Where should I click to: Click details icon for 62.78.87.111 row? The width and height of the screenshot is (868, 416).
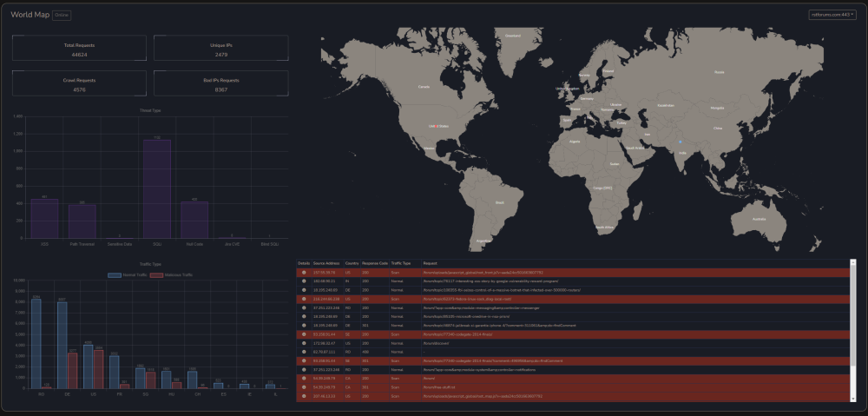[x=304, y=351]
